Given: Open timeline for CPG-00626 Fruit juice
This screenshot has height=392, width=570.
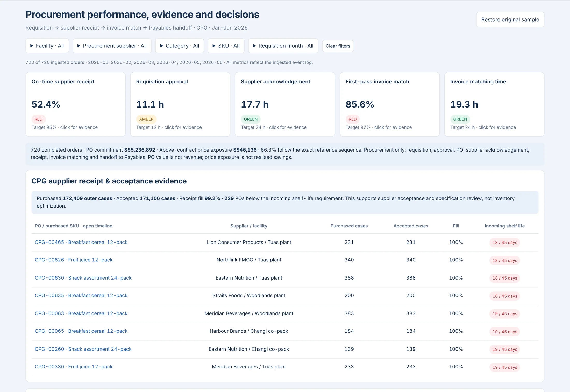Looking at the screenshot, I should (74, 260).
